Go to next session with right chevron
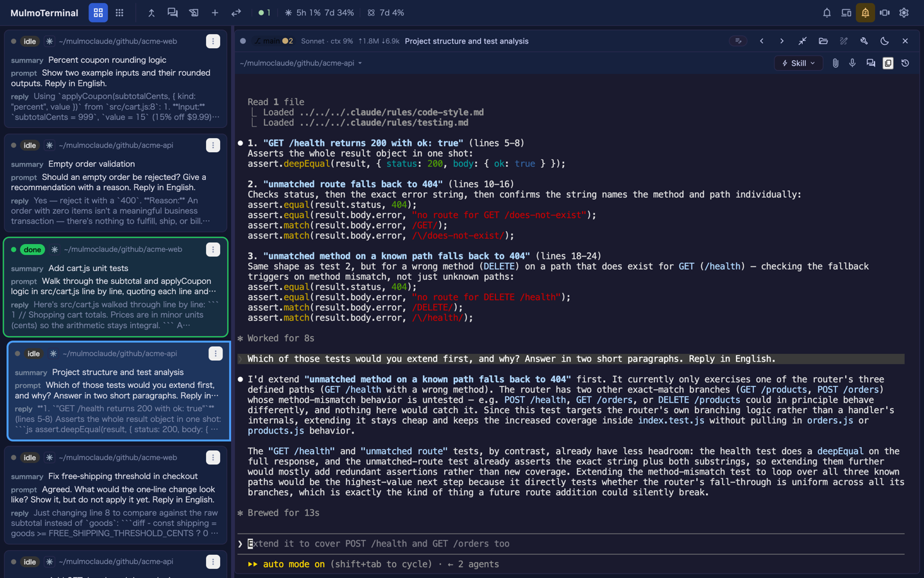This screenshot has height=578, width=924. [x=782, y=41]
